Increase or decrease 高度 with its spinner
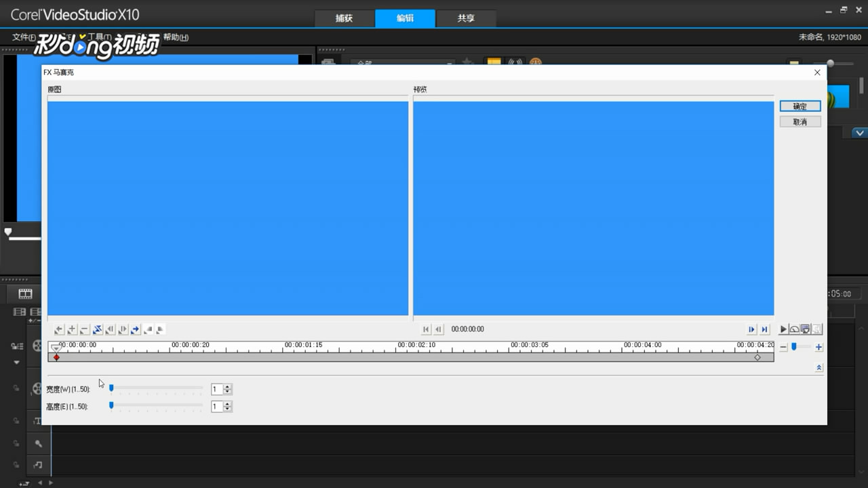Viewport: 868px width, 488px height. (x=227, y=407)
